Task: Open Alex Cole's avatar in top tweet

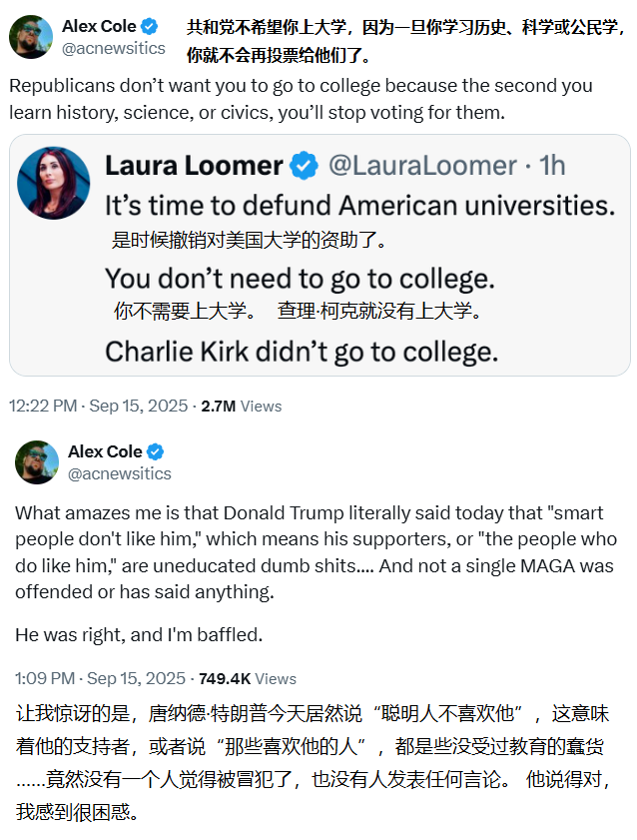Action: pyautogui.click(x=31, y=36)
